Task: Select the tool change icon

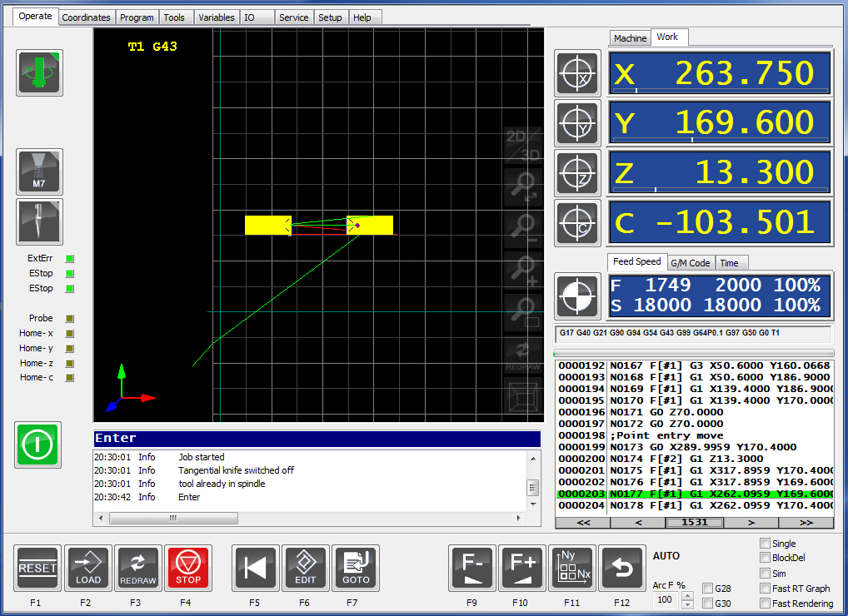Action: (38, 221)
